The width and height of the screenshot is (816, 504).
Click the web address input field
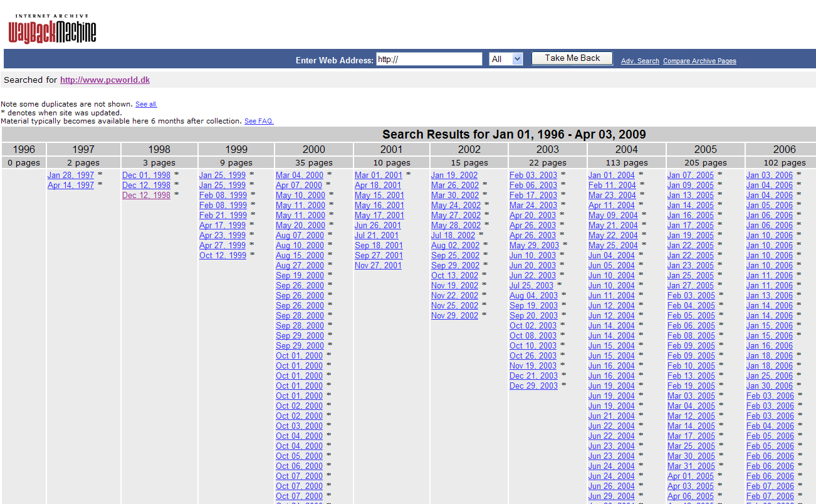tap(429, 60)
